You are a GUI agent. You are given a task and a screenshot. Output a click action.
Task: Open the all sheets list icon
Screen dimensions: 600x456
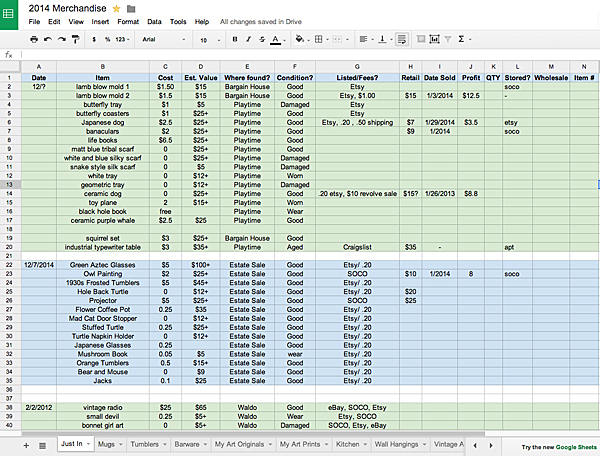[42, 446]
